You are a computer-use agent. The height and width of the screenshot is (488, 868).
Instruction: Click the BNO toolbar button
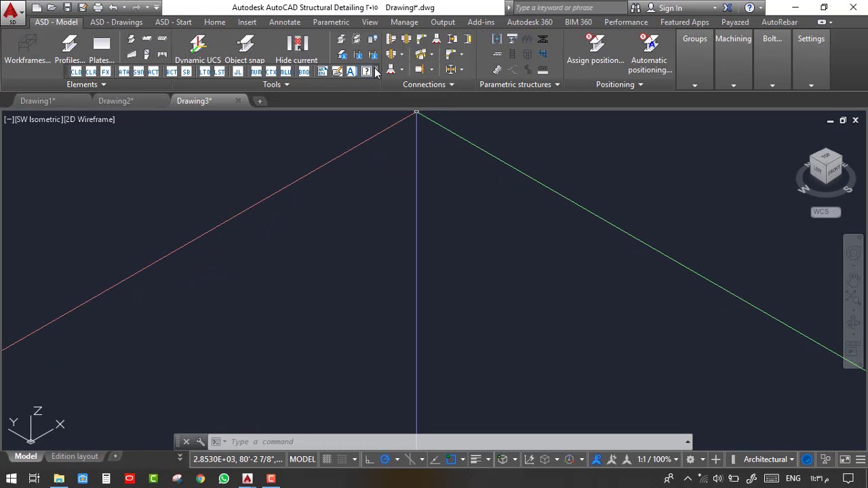[303, 72]
